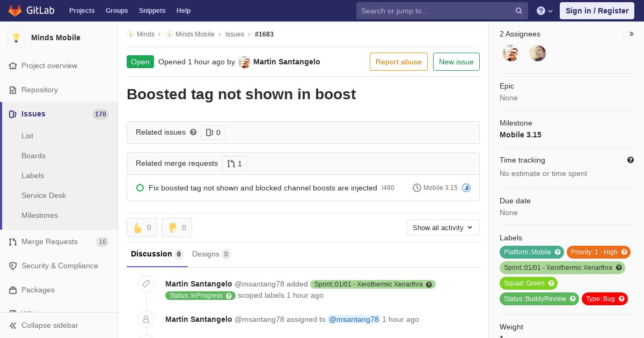Click the label activity tag icon
This screenshot has height=338, width=644.
coord(146,284)
